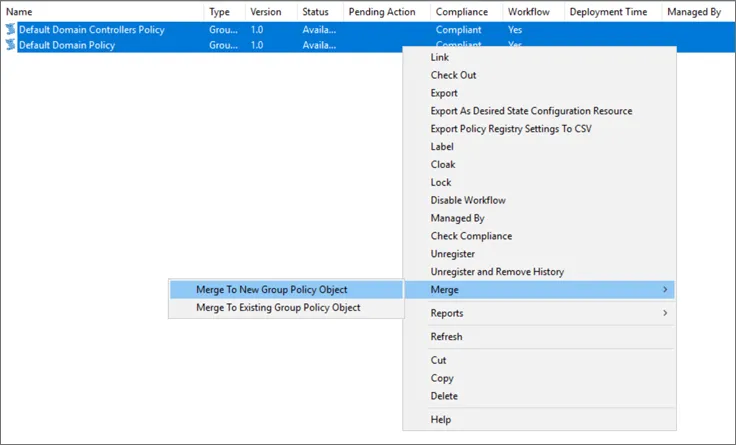Click Availa... status of Default Domain Policy
This screenshot has width=736, height=445.
click(319, 45)
